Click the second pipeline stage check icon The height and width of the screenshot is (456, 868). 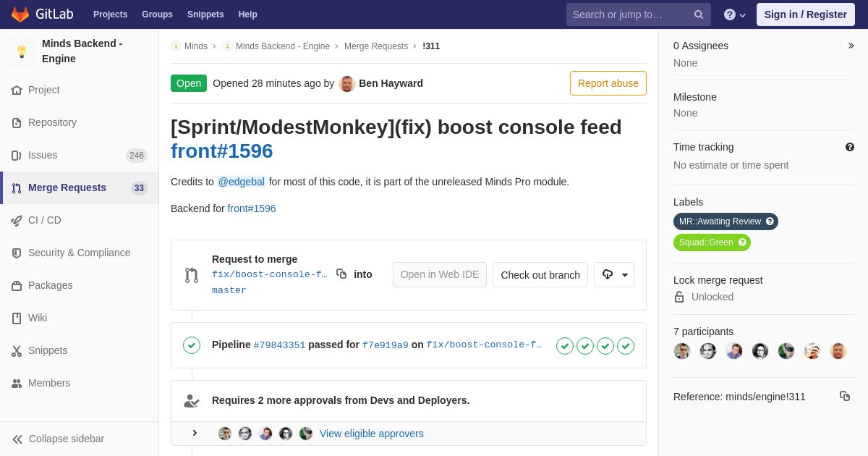pyautogui.click(x=585, y=346)
